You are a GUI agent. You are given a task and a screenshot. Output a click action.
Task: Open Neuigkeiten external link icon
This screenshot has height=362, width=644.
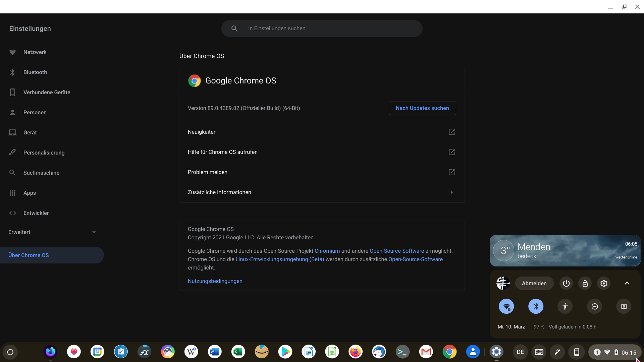point(452,132)
